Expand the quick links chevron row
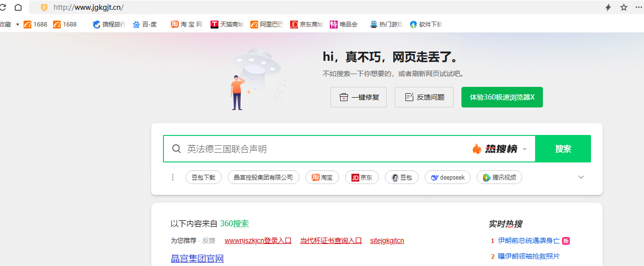 tap(581, 177)
